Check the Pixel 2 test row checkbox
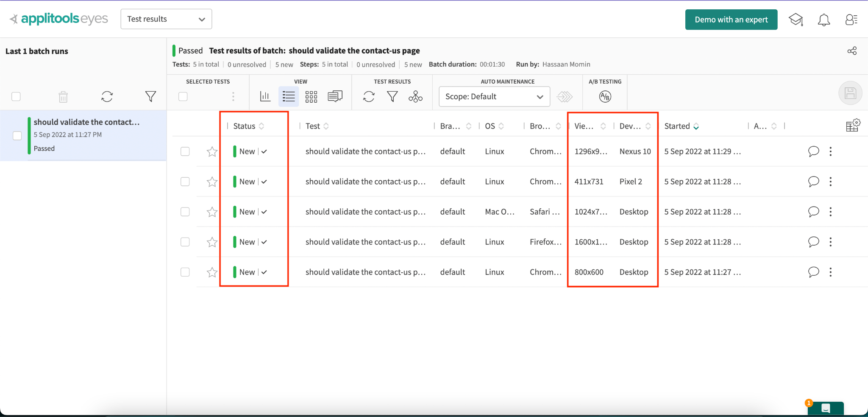 185,182
